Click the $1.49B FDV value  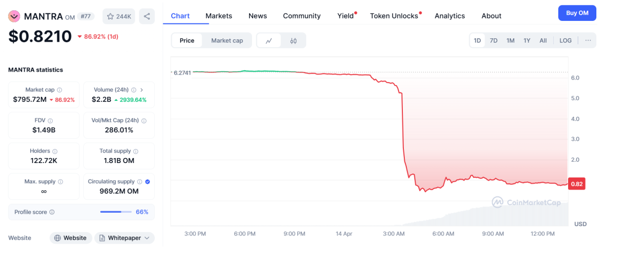click(44, 130)
